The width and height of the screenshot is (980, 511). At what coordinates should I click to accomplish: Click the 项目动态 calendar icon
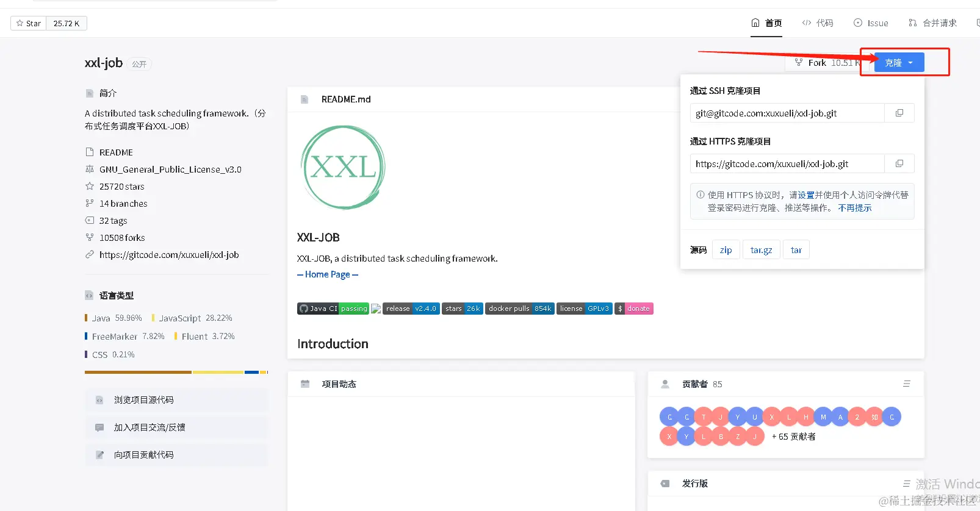click(x=305, y=384)
